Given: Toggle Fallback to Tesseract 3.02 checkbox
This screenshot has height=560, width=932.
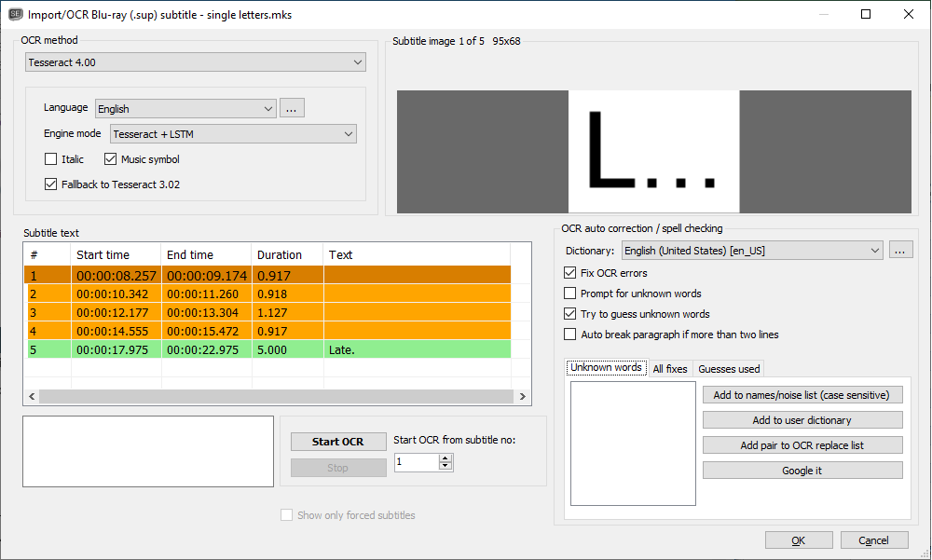Looking at the screenshot, I should point(51,184).
